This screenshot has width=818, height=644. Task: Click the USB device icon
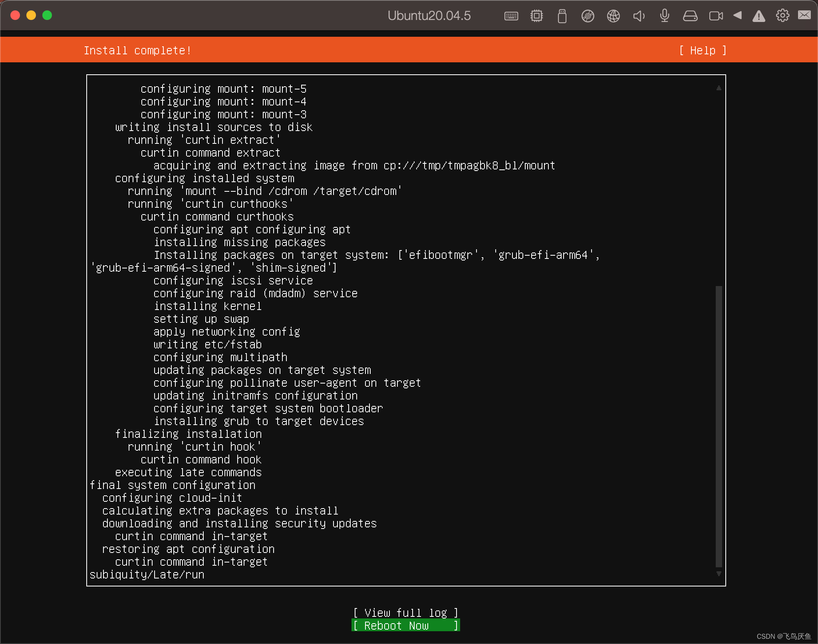[562, 16]
